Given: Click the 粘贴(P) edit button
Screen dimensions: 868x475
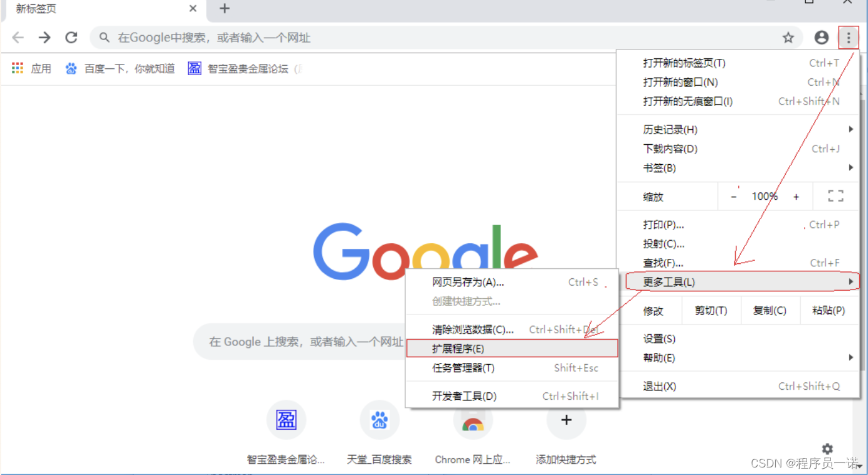Looking at the screenshot, I should [828, 311].
